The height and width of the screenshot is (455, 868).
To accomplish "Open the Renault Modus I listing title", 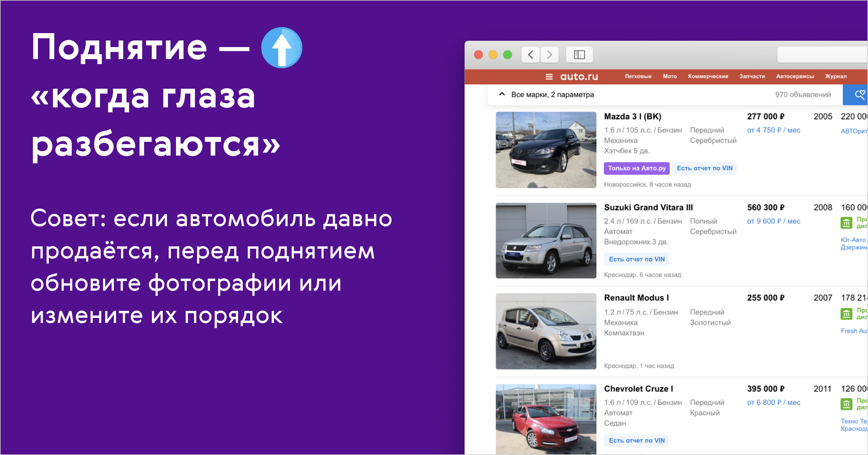I will pyautogui.click(x=636, y=298).
